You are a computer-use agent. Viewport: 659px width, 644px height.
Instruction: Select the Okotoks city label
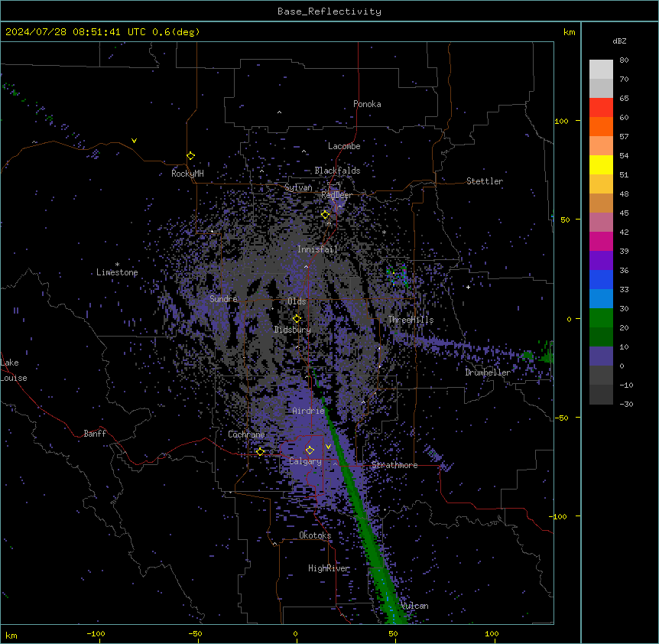[315, 535]
